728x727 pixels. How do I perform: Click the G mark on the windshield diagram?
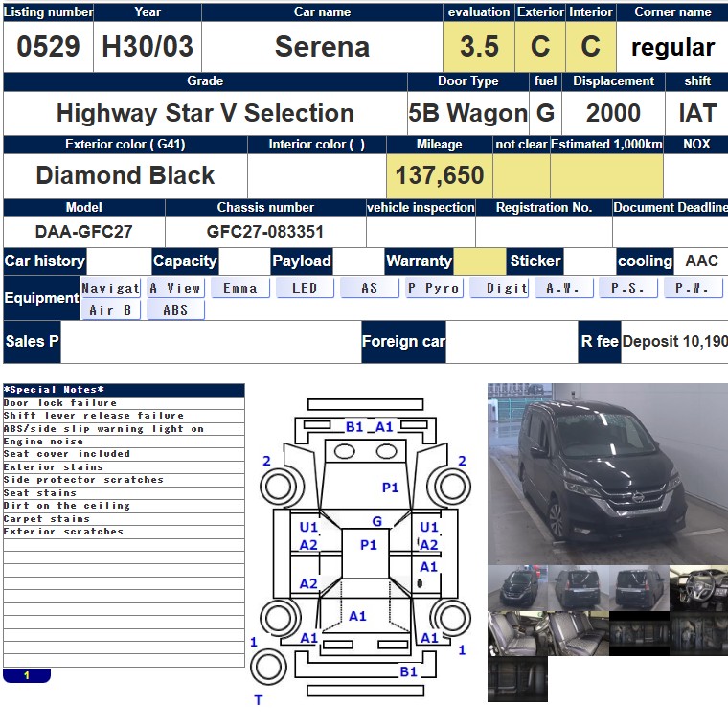[x=377, y=521]
